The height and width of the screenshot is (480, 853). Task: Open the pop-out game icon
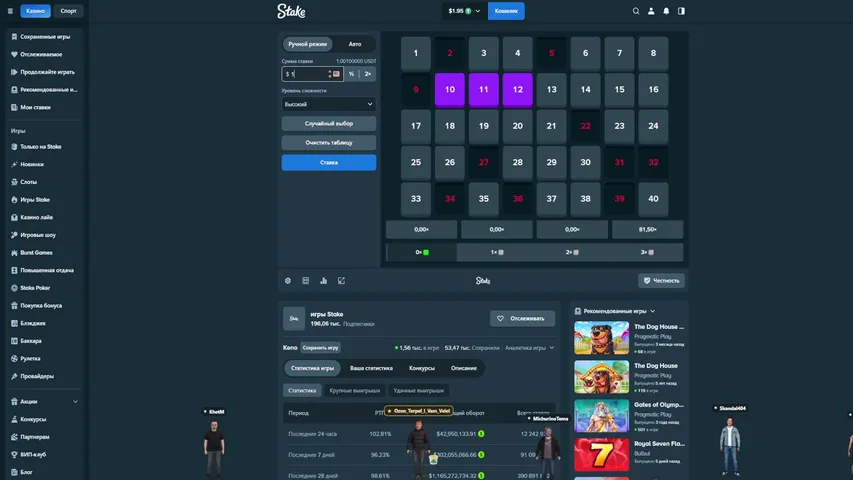click(341, 281)
